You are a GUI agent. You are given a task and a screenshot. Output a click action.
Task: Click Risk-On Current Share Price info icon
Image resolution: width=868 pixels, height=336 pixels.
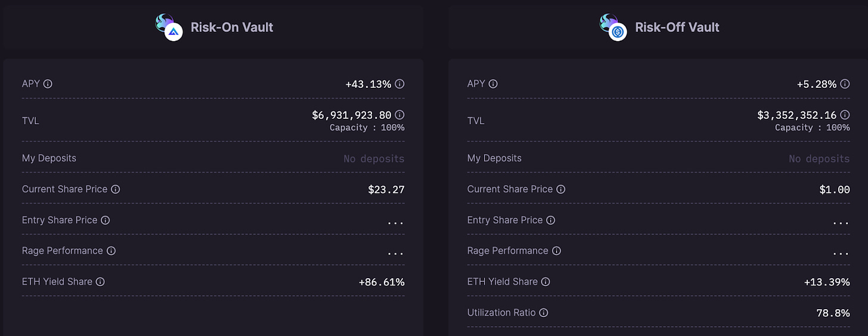[116, 189]
